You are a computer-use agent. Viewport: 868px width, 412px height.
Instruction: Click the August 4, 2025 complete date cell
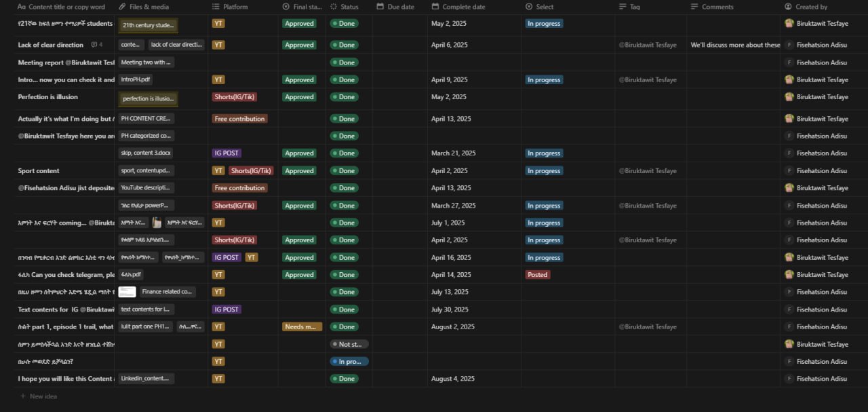click(x=453, y=379)
